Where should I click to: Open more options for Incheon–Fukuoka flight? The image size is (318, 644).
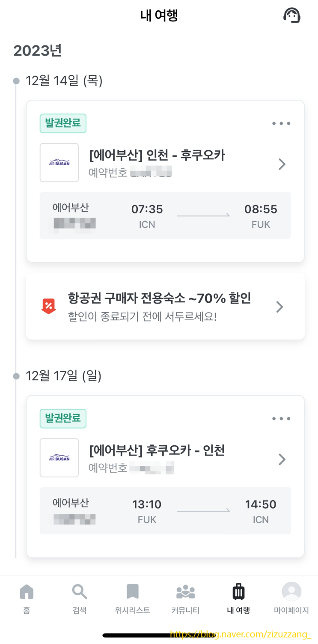point(281,124)
